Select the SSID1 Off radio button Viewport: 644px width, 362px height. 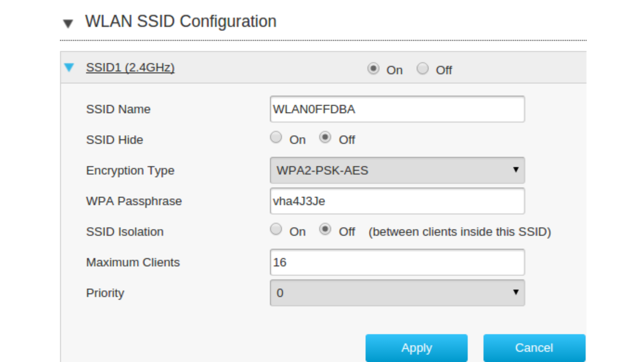tap(422, 68)
